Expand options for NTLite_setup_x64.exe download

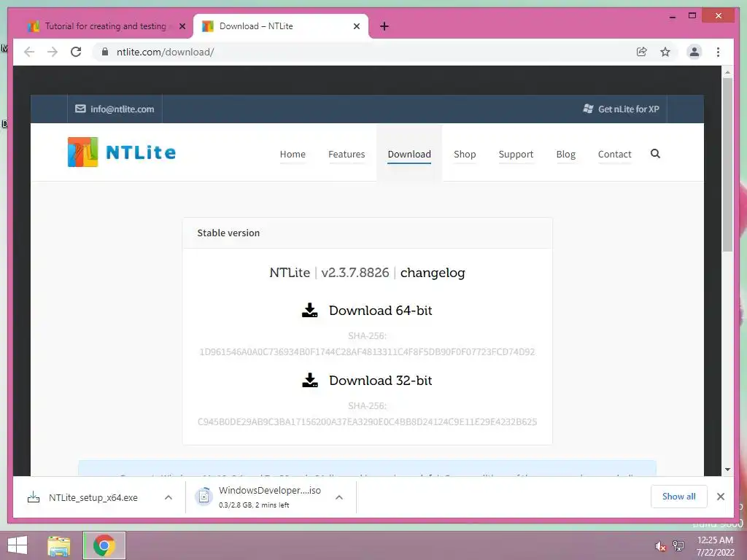tap(169, 497)
